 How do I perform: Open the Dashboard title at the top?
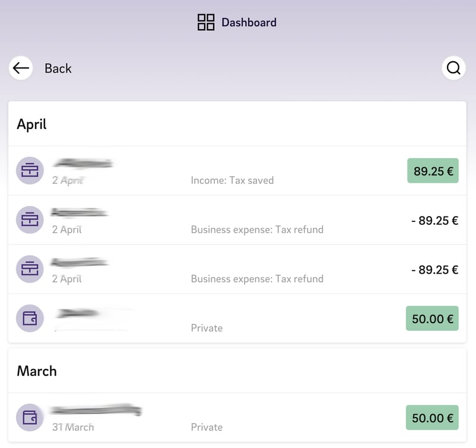click(249, 23)
